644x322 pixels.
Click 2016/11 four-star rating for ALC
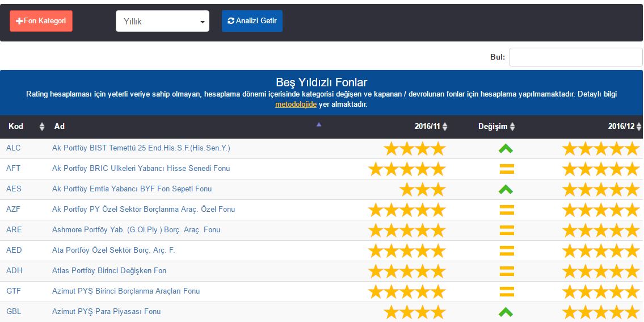click(415, 148)
